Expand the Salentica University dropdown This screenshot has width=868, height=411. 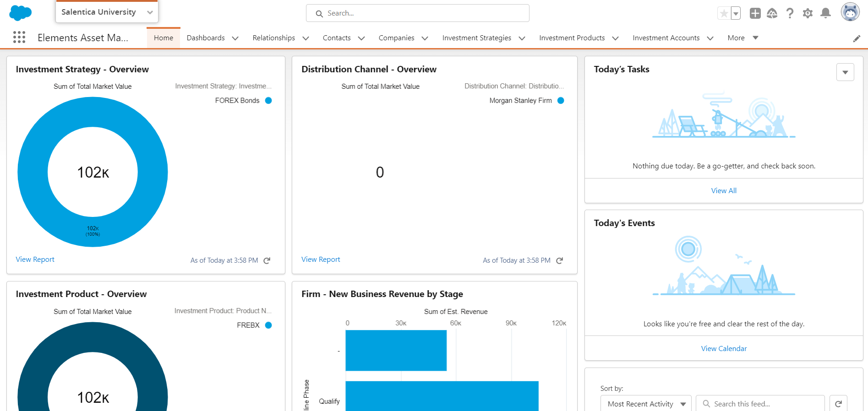tap(150, 12)
